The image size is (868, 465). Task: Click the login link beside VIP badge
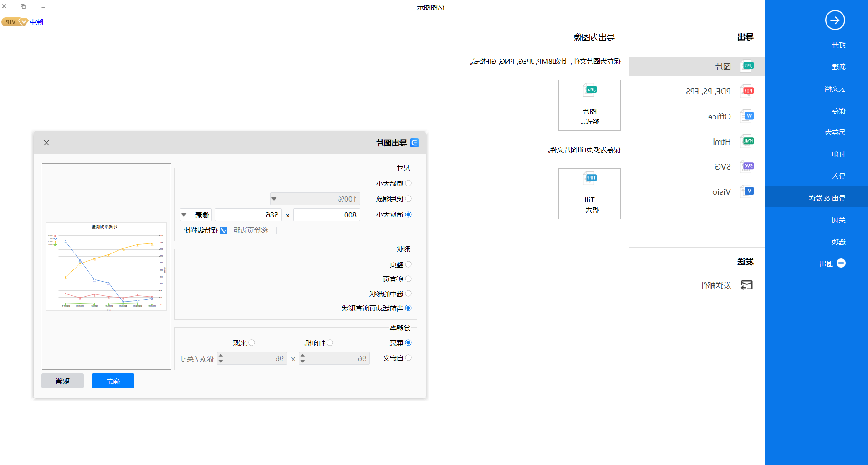(x=36, y=22)
